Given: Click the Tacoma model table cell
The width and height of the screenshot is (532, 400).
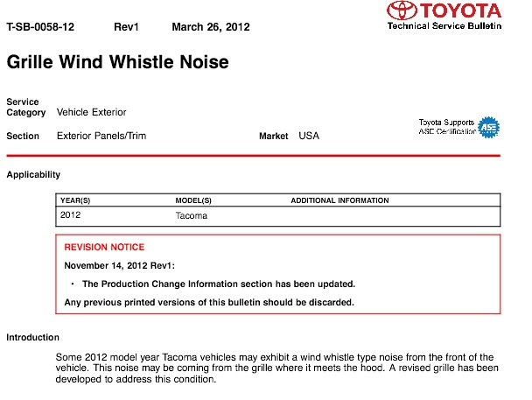Looking at the screenshot, I should coord(192,216).
